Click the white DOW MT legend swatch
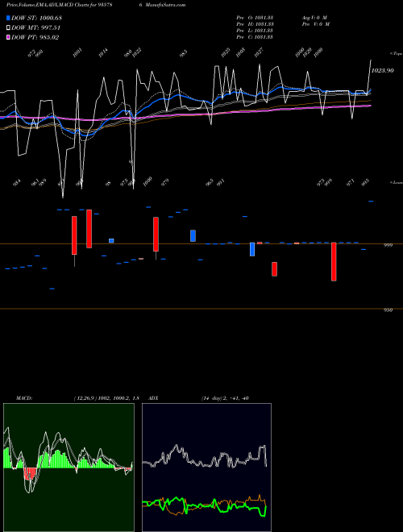The width and height of the screenshot is (403, 532). pyautogui.click(x=8, y=27)
